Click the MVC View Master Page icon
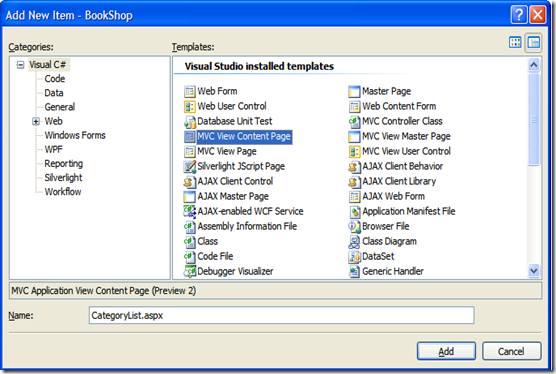 [x=354, y=136]
